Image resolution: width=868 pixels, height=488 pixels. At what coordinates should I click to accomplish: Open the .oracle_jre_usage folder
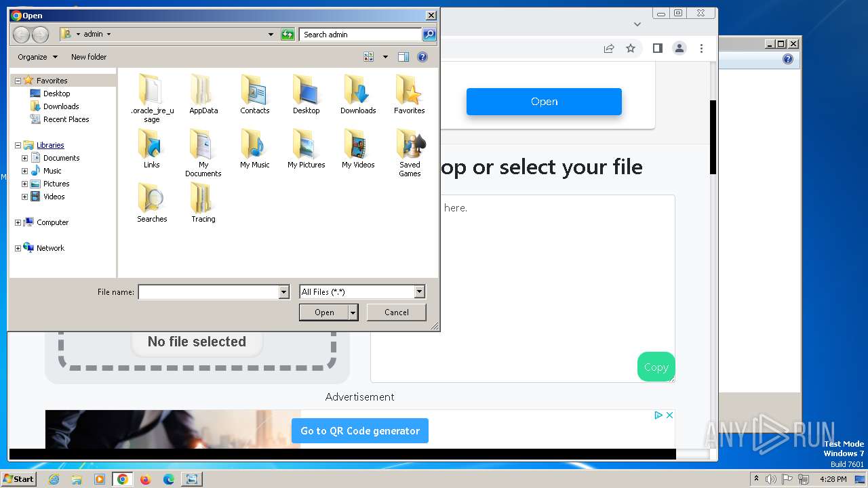pyautogui.click(x=152, y=99)
